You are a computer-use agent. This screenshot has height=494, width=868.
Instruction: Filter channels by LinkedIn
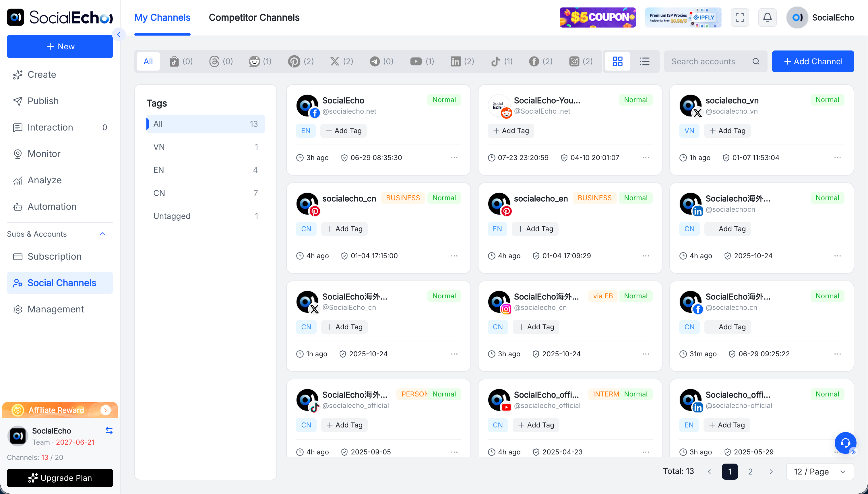coord(462,61)
